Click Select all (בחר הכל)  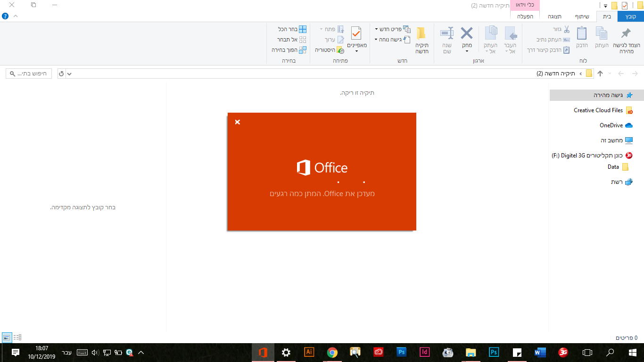point(292,29)
